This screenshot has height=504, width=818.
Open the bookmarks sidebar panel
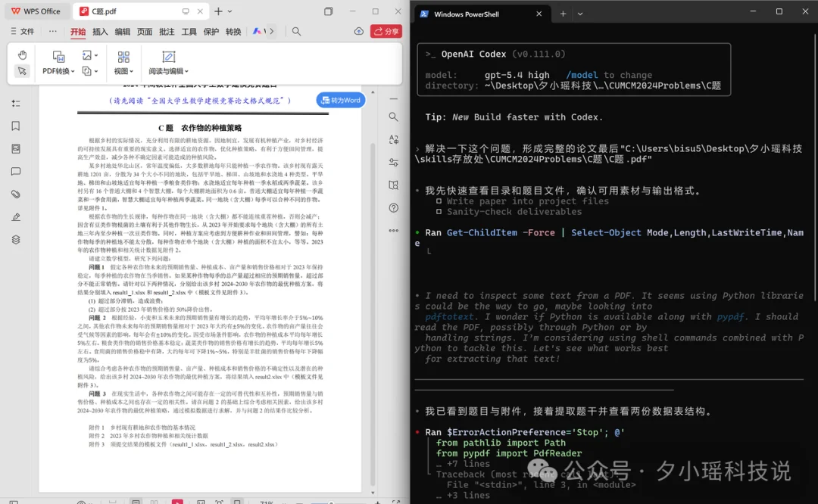(x=16, y=126)
